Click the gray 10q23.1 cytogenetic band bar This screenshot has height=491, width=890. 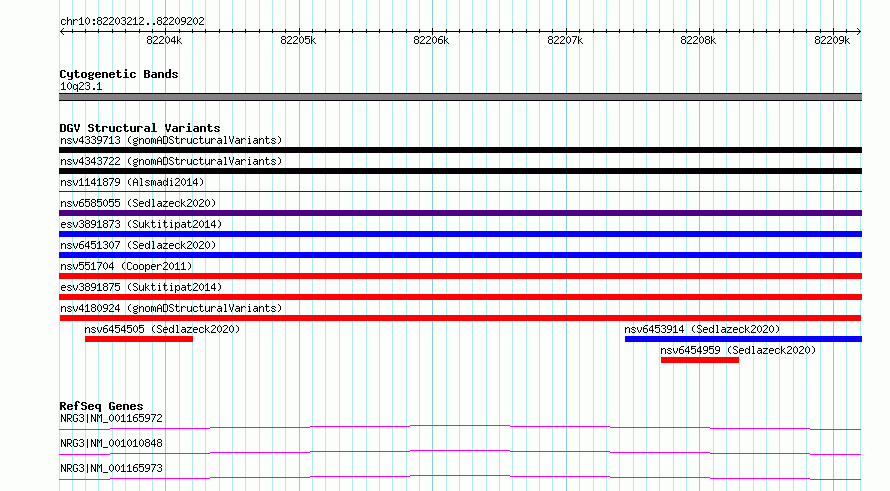[x=460, y=97]
